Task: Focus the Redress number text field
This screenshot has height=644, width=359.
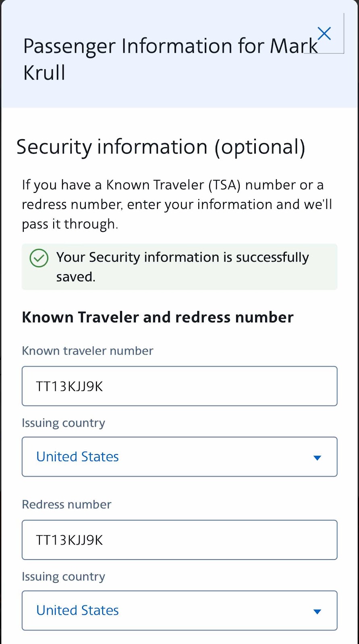Action: point(179,540)
